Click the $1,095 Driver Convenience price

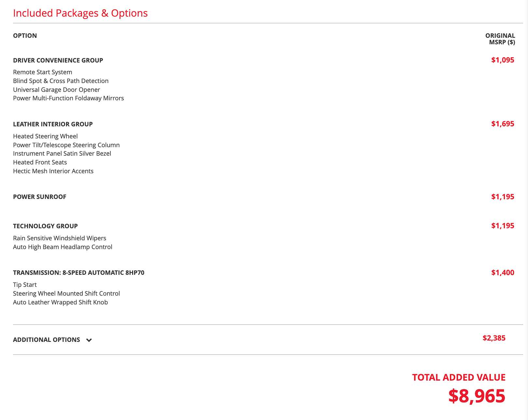[503, 60]
